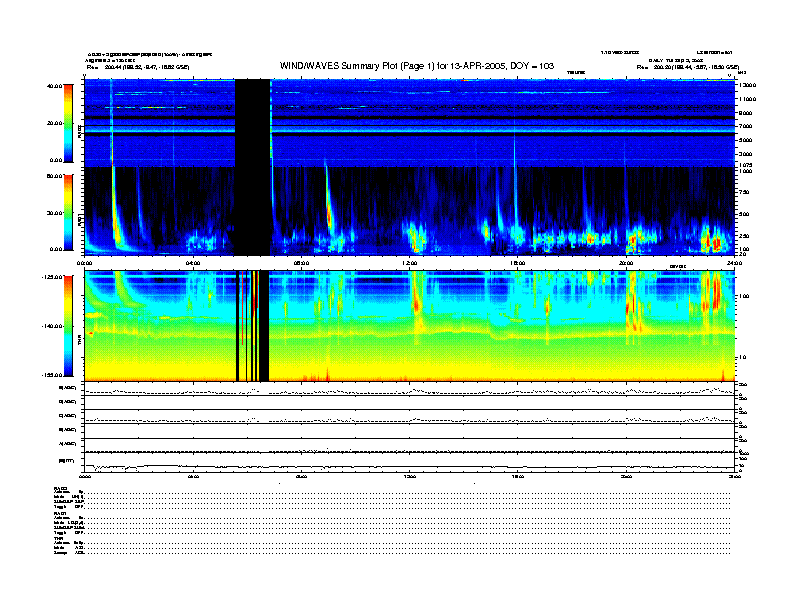The height and width of the screenshot is (612, 792).
Task: Click the 16:00 time label below the RAD1 spectrogram
Action: click(x=518, y=263)
